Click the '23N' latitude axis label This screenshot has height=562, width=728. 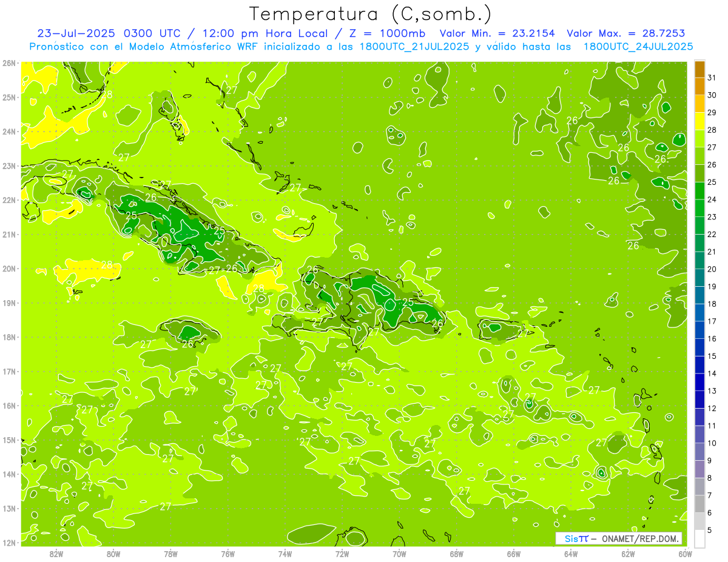pyautogui.click(x=9, y=166)
